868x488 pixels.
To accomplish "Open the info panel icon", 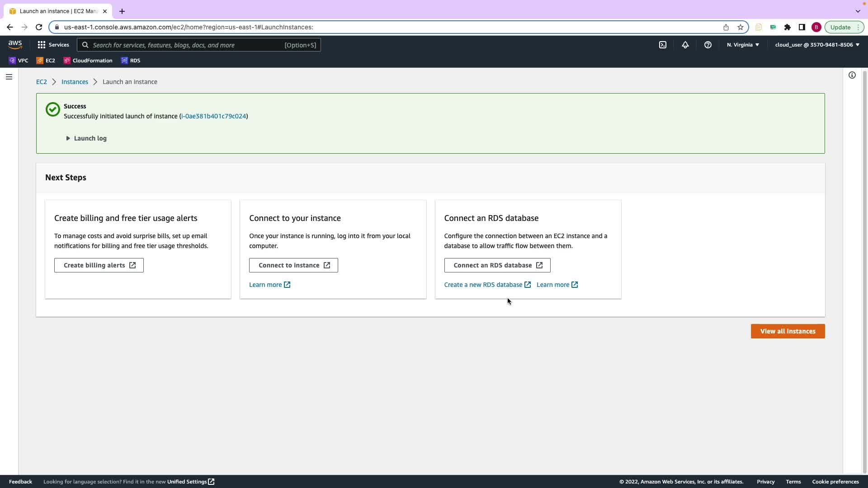I will [852, 75].
